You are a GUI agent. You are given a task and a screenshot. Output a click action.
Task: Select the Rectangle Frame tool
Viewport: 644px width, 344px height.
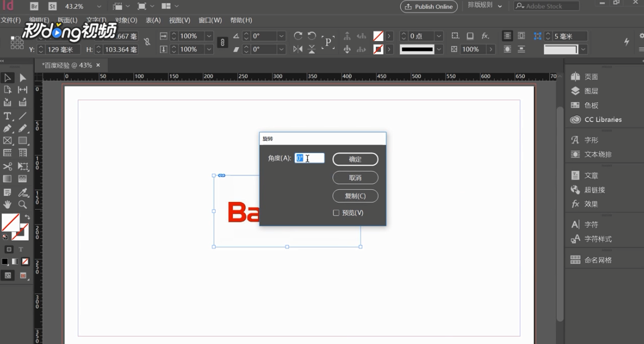7,141
